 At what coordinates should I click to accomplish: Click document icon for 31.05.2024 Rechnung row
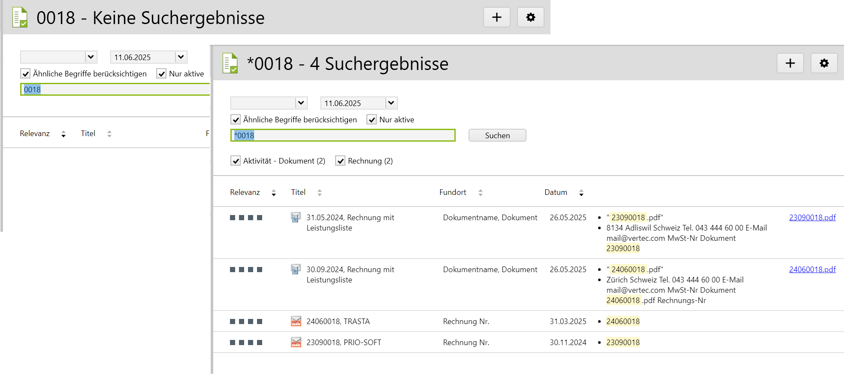[296, 218]
